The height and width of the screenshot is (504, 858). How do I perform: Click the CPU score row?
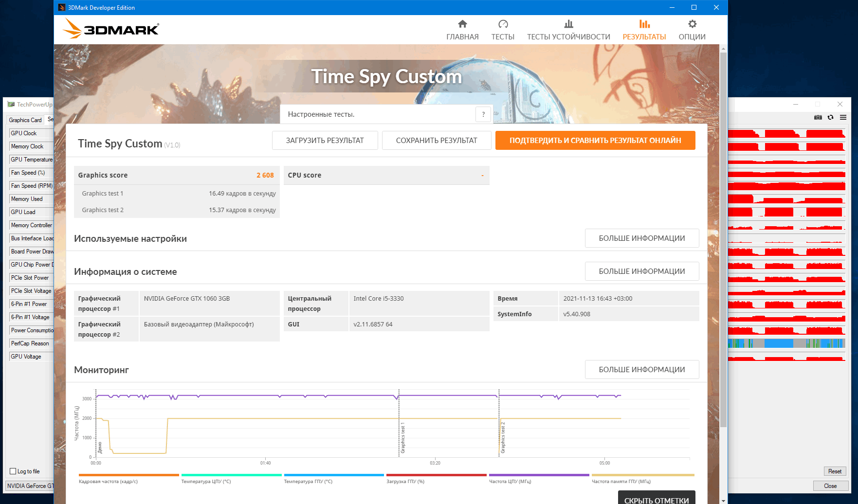[x=386, y=175]
